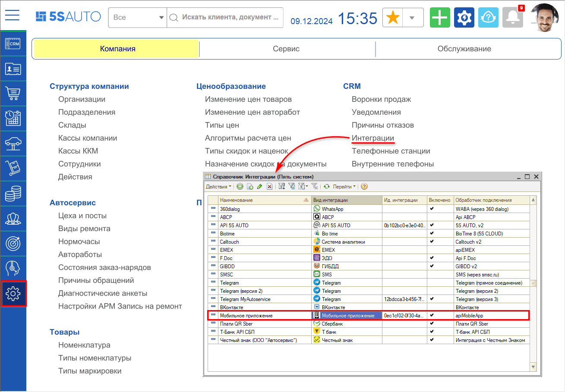Open the CRM section in sidebar
This screenshot has height=392, width=565.
(x=13, y=44)
